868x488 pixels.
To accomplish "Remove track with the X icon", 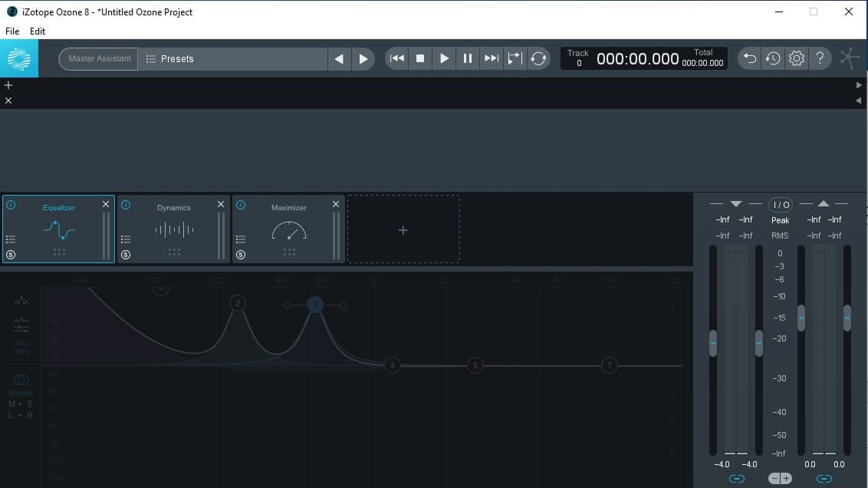I will tap(8, 101).
